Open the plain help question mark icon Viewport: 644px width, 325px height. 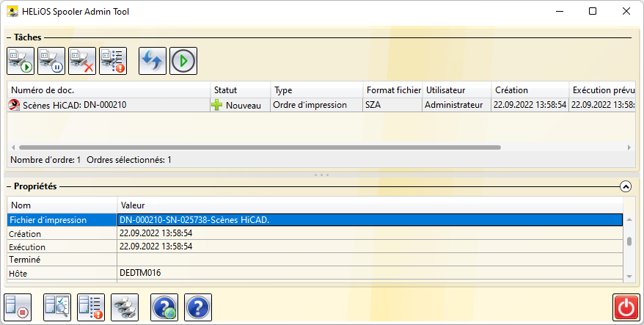tap(198, 307)
